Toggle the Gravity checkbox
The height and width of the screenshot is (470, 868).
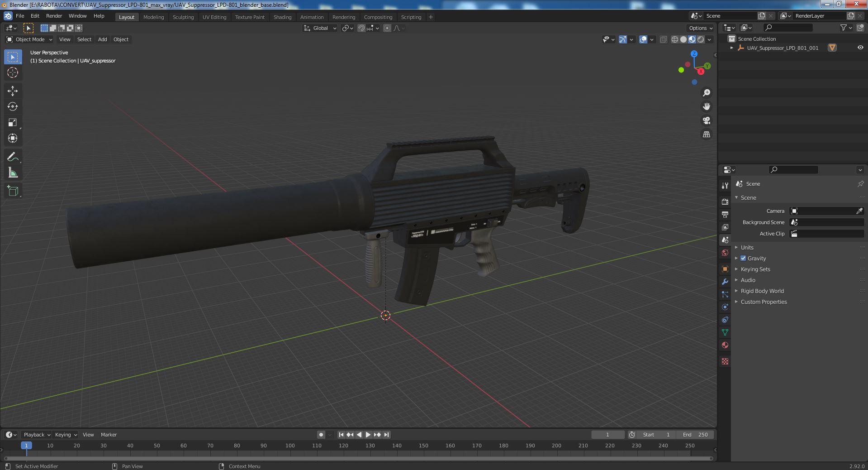743,258
